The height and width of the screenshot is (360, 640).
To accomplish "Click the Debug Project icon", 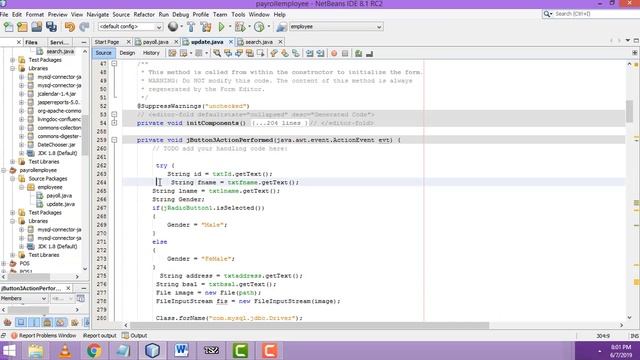I will point(240,27).
